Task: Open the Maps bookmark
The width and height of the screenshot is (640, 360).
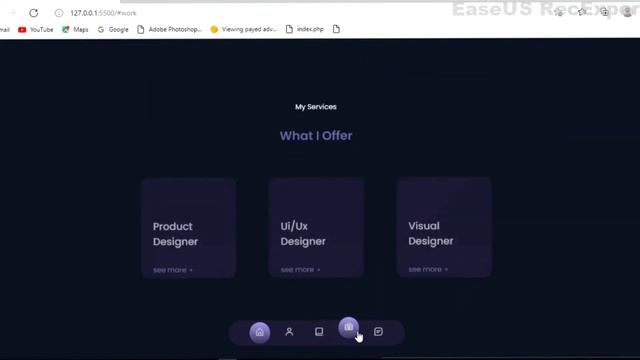Action: 75,29
